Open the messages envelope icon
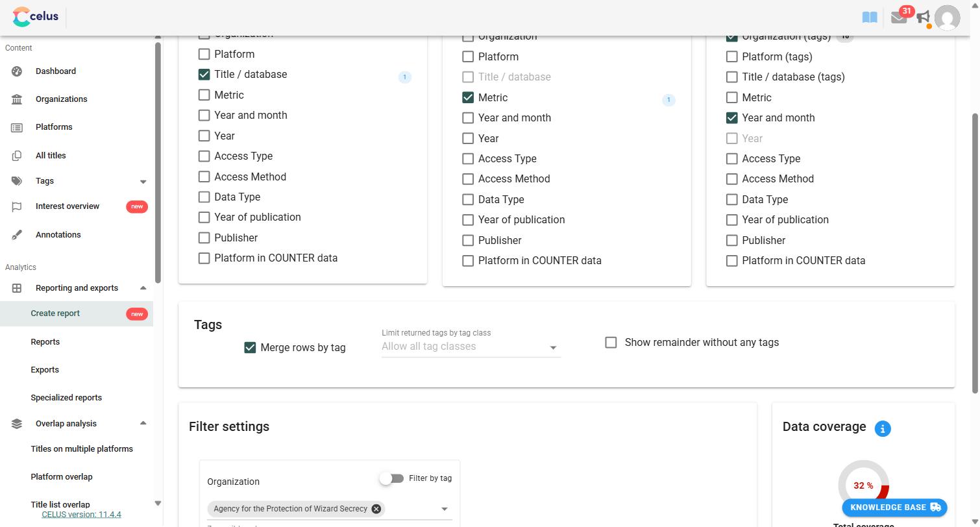The image size is (980, 527). pos(899,18)
